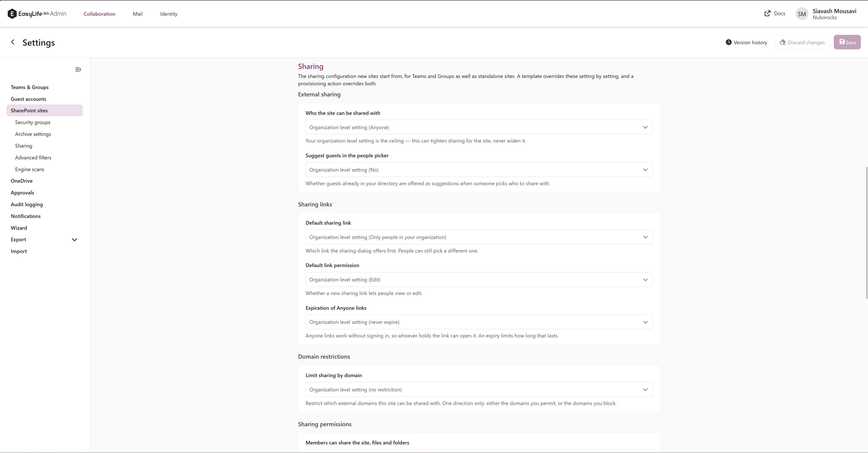Collapse the sidebar with the menu icon
Image resolution: width=868 pixels, height=453 pixels.
[x=78, y=69]
